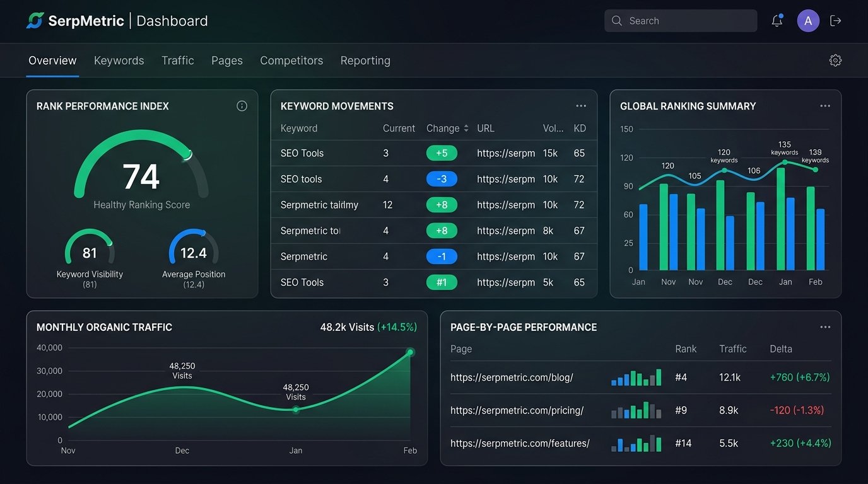Viewport: 868px width, 484px height.
Task: Click the Feb data point on traffic chart
Action: pyautogui.click(x=410, y=352)
